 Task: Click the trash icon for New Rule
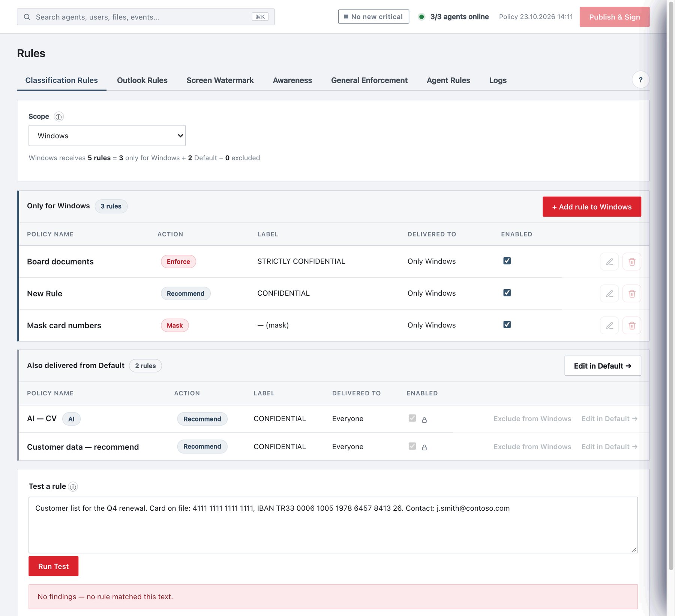click(632, 293)
